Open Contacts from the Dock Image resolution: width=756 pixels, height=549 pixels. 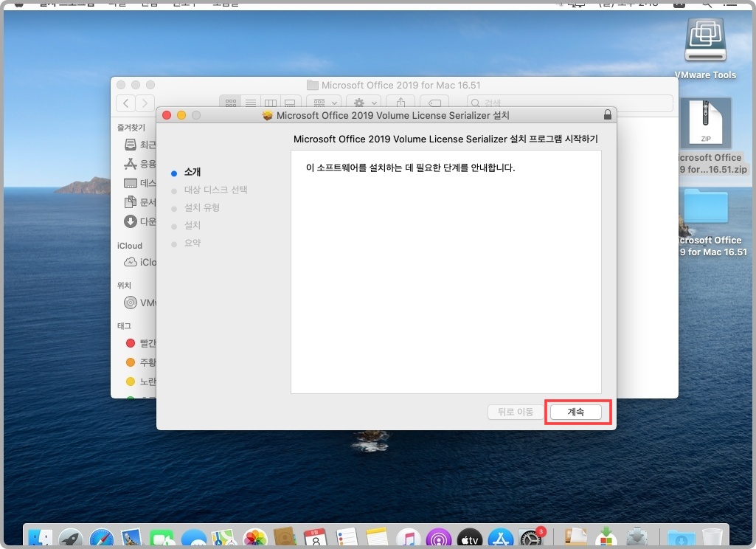(x=285, y=538)
